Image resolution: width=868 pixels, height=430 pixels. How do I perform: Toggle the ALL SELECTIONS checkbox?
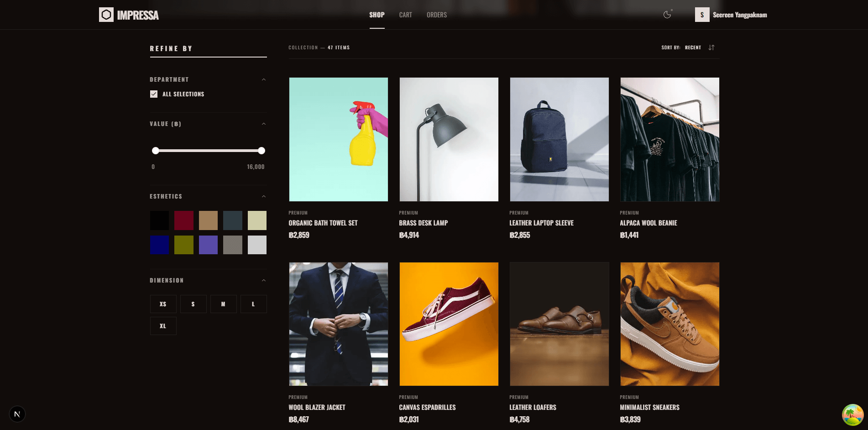click(x=154, y=94)
